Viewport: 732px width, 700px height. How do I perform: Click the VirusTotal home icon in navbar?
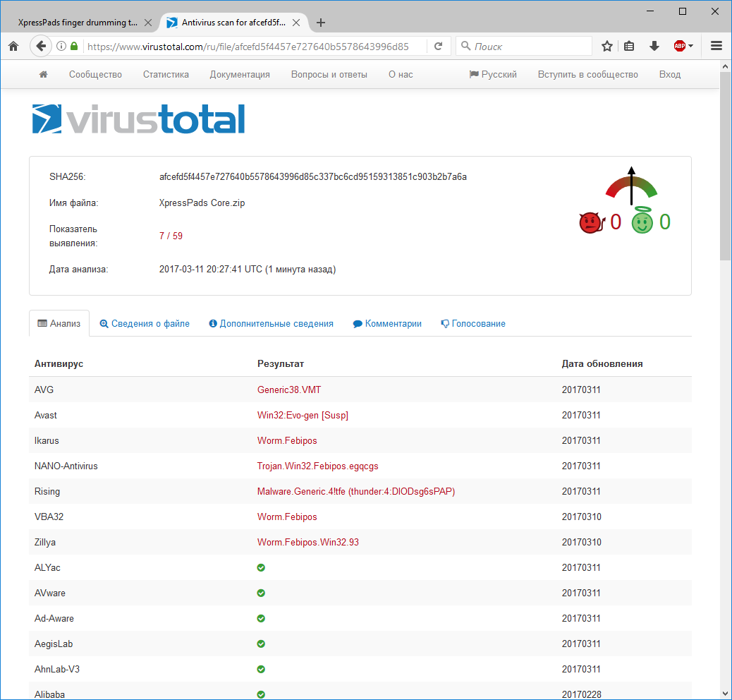pos(43,74)
